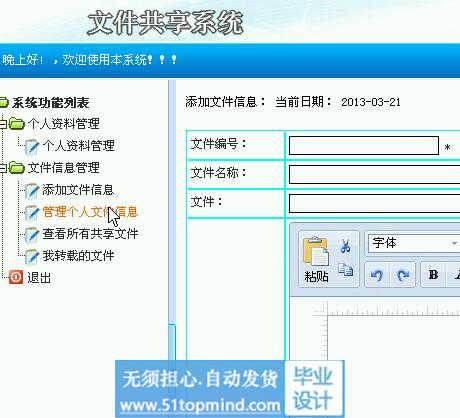Click the 文件 input field
Image resolution: width=460 pixels, height=418 pixels.
tap(374, 203)
